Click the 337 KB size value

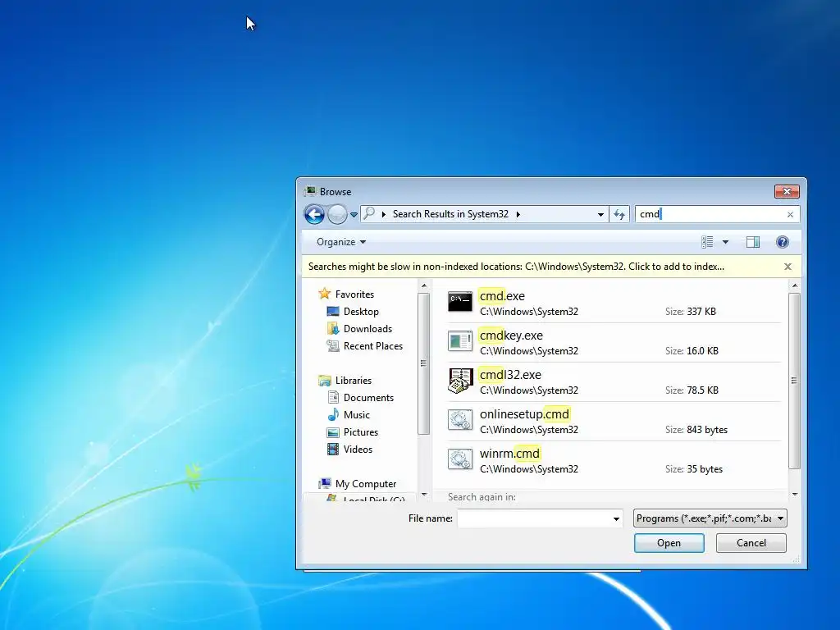coord(701,311)
